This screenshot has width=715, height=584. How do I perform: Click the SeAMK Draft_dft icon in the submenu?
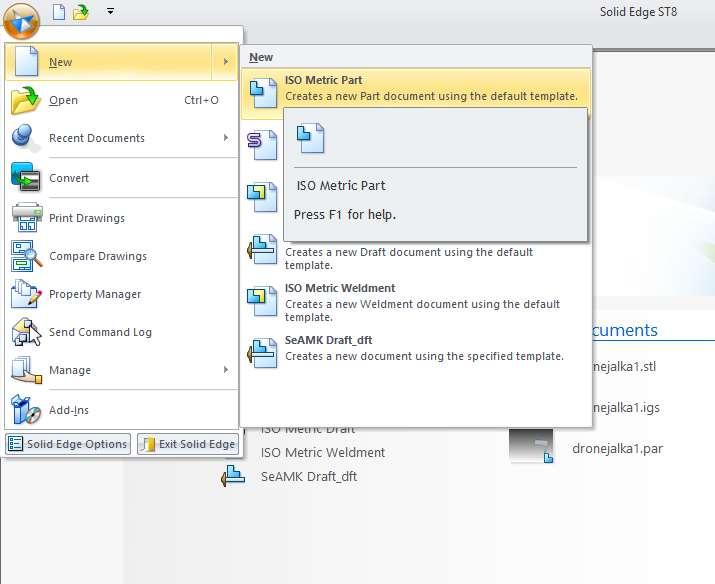pyautogui.click(x=262, y=352)
